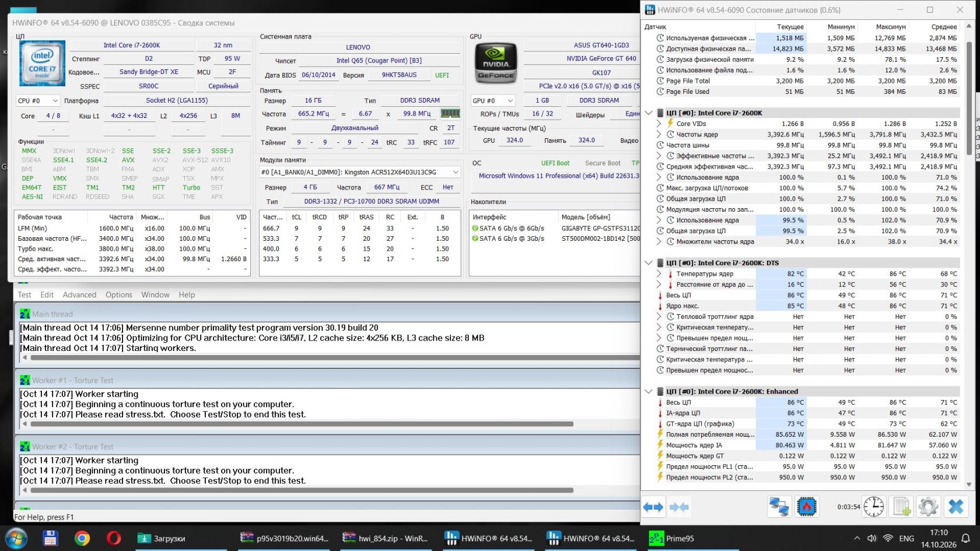980x551 pixels.
Task: Show hidden tray icons chevron
Action: [x=856, y=539]
